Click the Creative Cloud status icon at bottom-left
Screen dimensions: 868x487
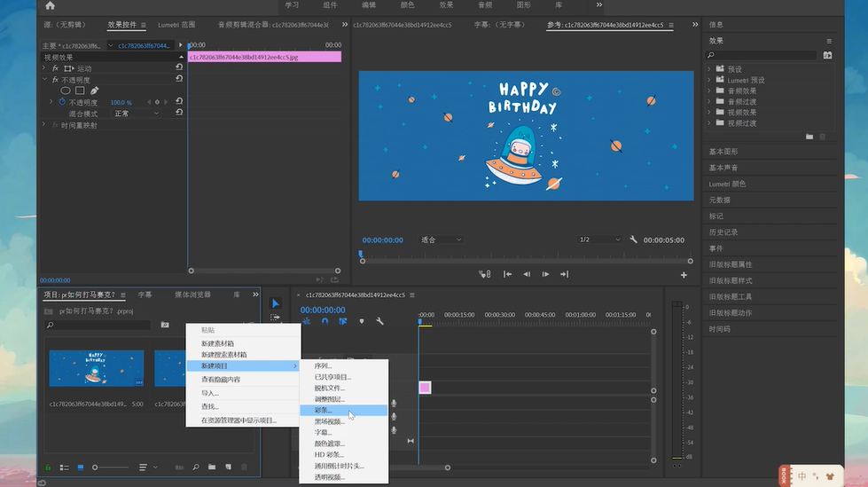pos(42,483)
